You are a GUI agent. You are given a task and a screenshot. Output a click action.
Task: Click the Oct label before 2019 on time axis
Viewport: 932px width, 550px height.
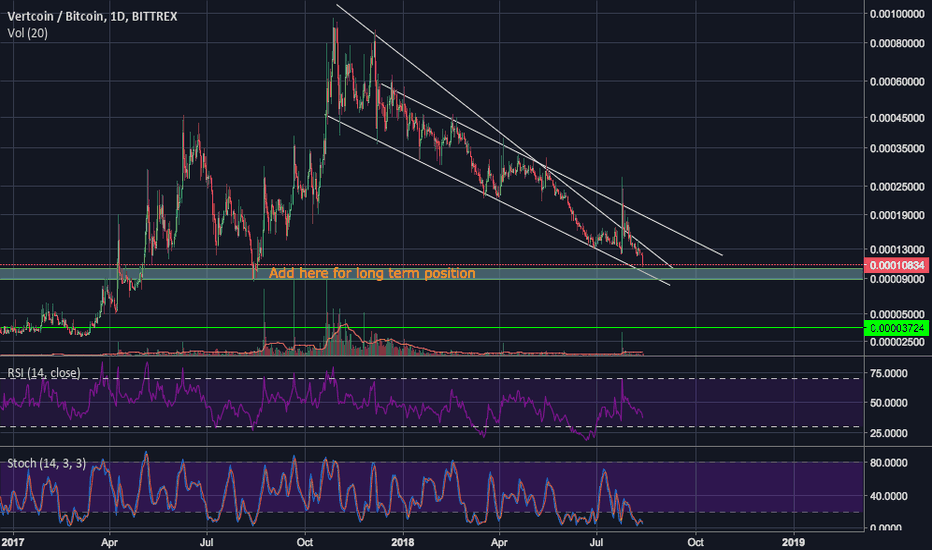coord(695,542)
